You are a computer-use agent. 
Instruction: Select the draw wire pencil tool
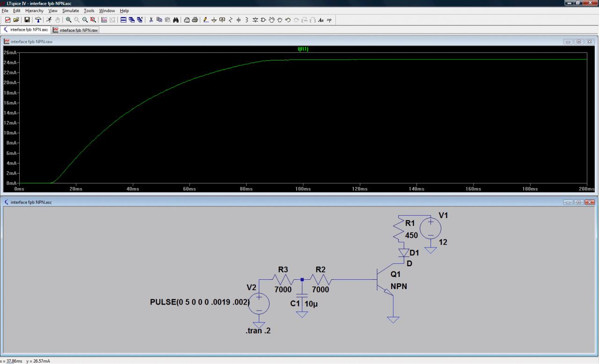206,20
